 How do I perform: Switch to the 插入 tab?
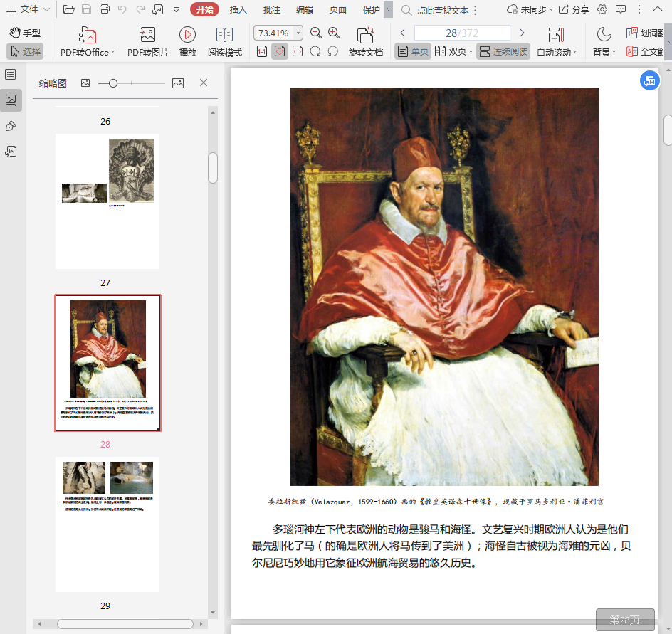click(x=238, y=10)
